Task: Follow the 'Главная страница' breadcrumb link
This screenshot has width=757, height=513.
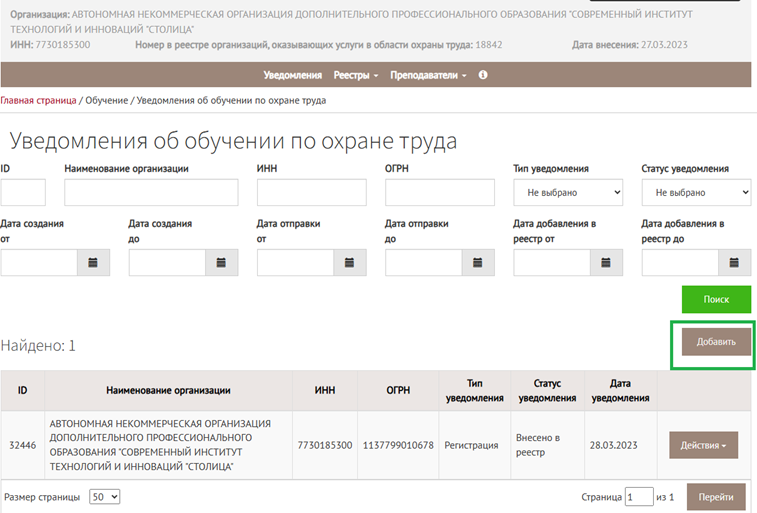Action: (x=38, y=100)
